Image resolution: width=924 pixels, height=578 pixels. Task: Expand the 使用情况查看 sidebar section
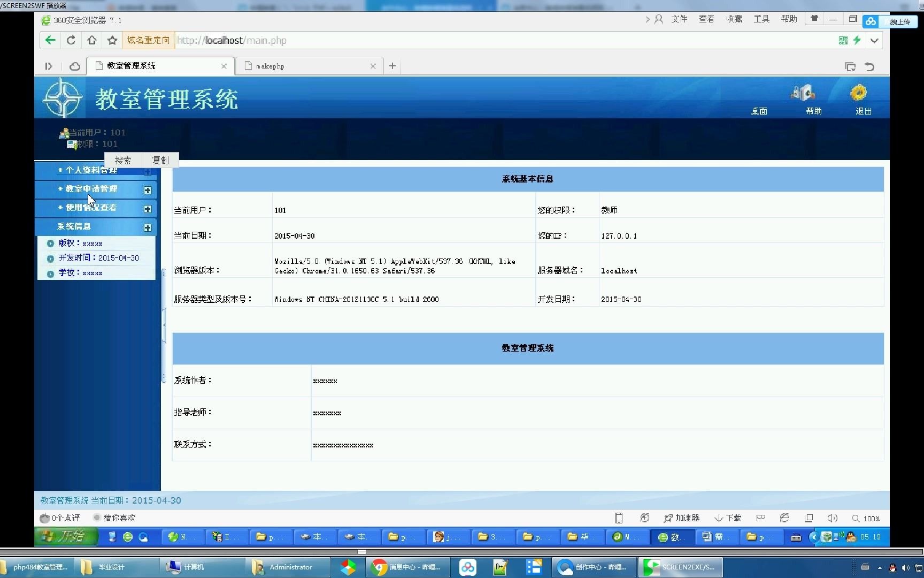point(148,209)
